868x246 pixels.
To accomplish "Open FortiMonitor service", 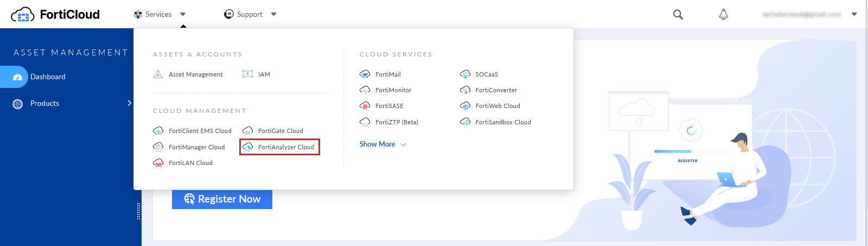I will (393, 90).
